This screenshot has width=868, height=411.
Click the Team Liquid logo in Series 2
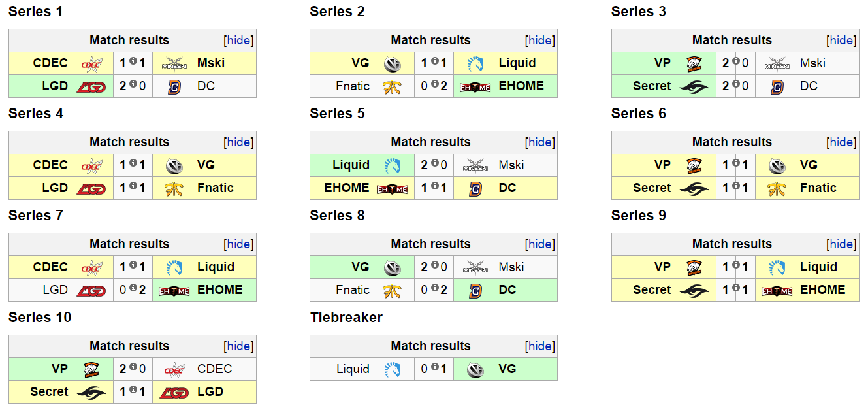point(475,63)
